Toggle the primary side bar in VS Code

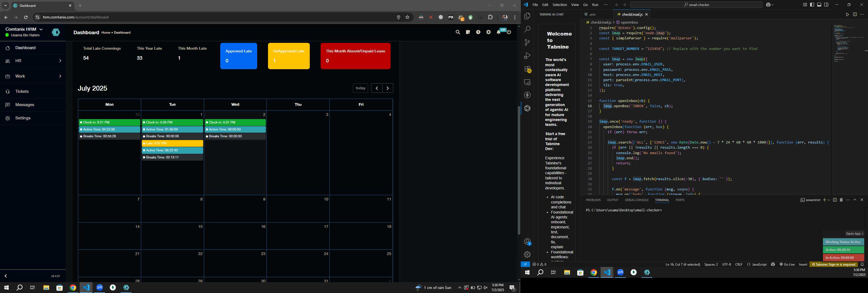(812, 5)
